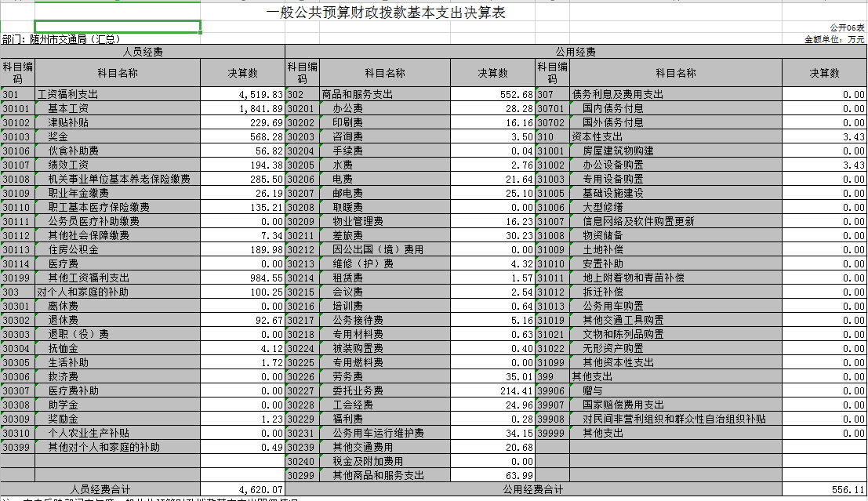Click the 公用经费 section header

(575, 52)
